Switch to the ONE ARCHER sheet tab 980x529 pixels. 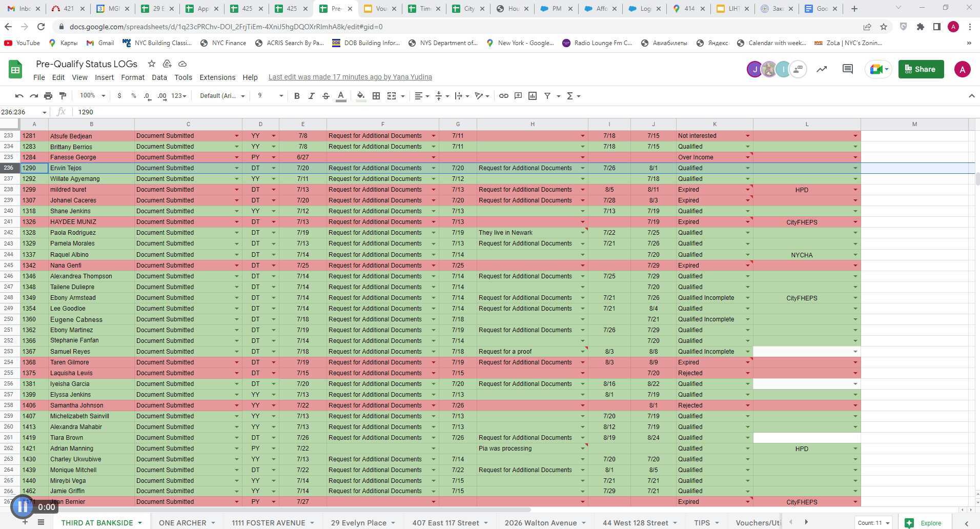tap(182, 522)
